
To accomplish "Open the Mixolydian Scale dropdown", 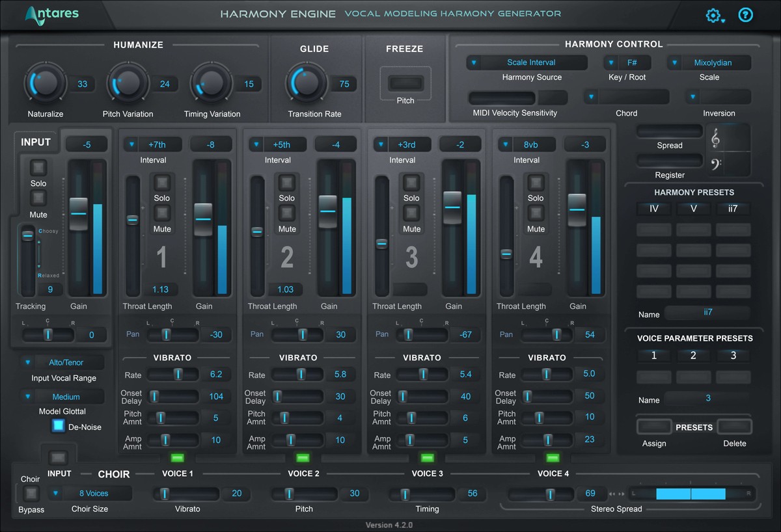I will tap(709, 62).
